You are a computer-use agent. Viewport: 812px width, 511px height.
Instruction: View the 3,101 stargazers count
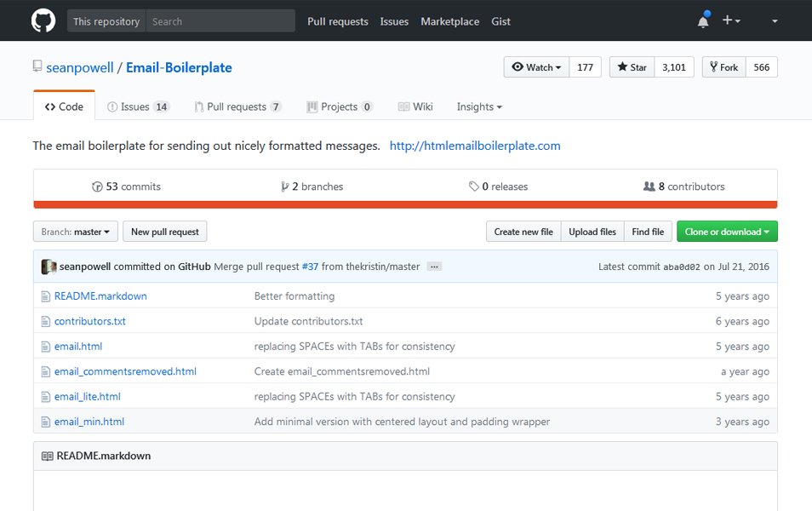[x=674, y=66]
